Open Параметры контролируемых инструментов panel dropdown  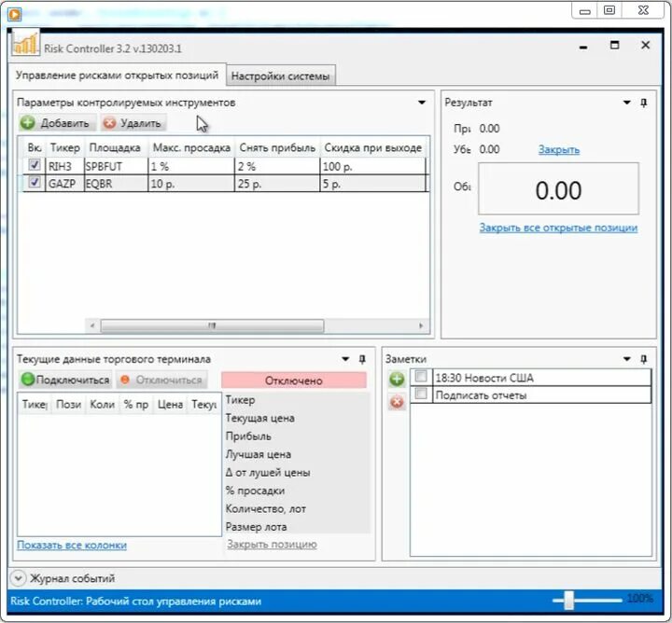(422, 103)
